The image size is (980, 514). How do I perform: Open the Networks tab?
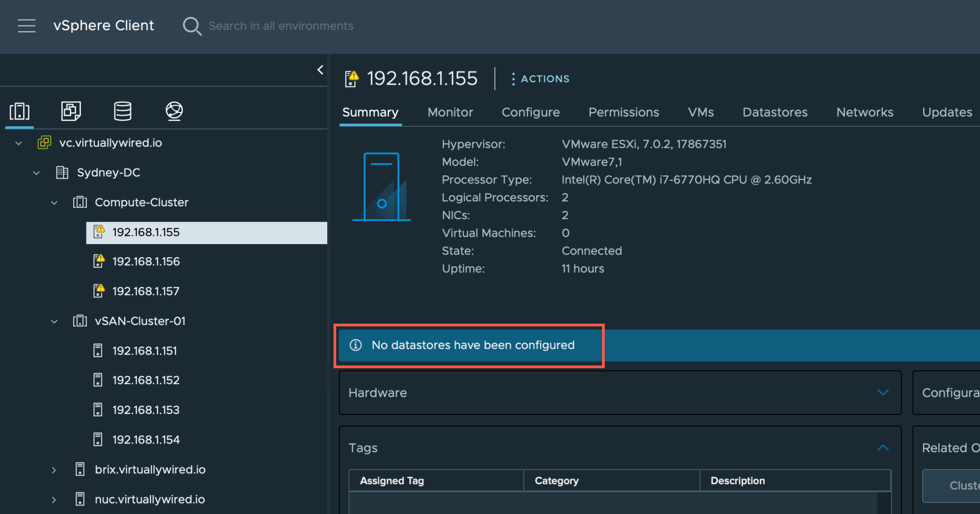click(865, 112)
